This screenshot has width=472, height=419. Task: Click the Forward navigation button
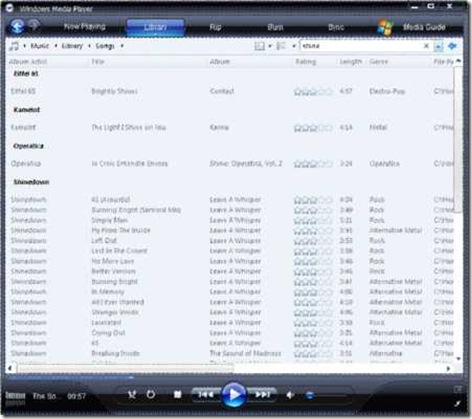point(34,25)
